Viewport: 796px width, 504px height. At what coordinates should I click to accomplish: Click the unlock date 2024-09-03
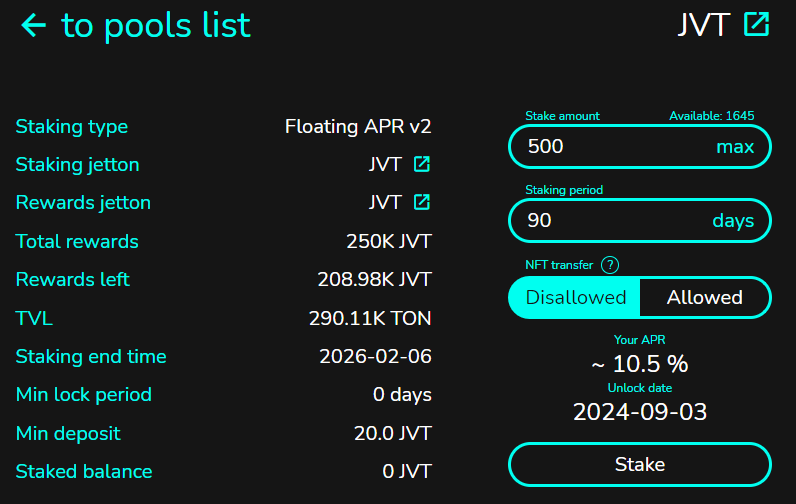coord(640,411)
